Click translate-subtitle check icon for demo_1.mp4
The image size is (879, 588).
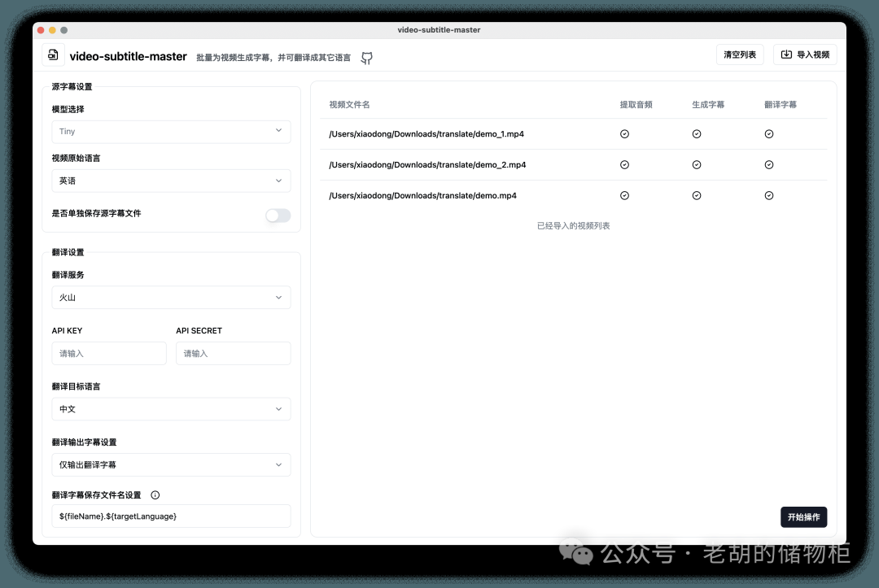click(x=769, y=134)
